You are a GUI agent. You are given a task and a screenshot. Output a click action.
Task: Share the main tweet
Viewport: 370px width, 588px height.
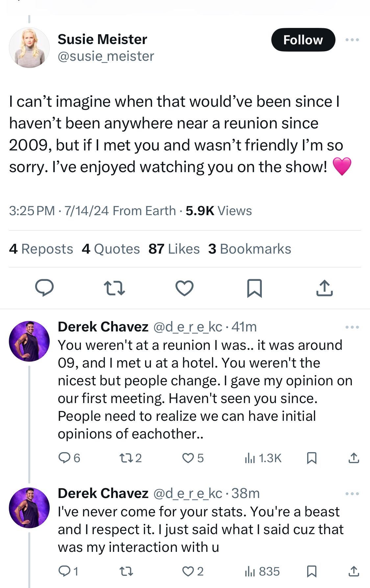click(x=325, y=288)
